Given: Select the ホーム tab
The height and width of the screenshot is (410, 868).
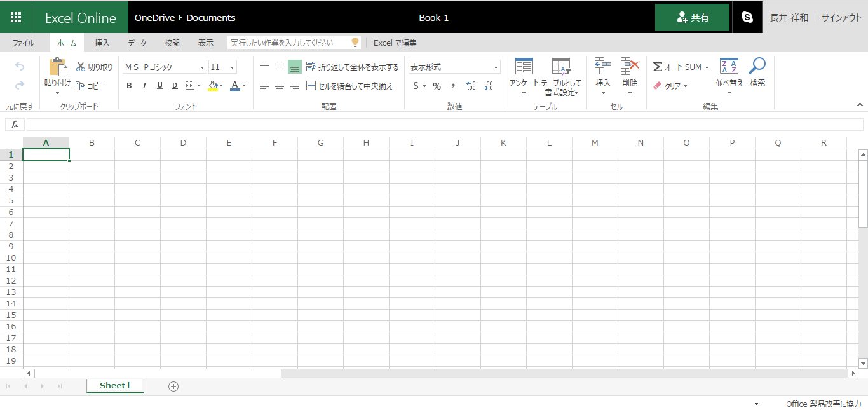Looking at the screenshot, I should (x=67, y=43).
